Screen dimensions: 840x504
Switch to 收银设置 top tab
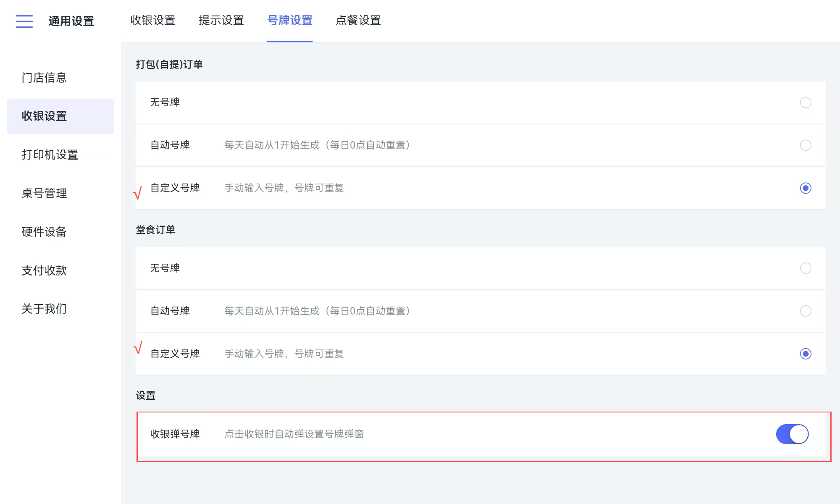point(153,20)
